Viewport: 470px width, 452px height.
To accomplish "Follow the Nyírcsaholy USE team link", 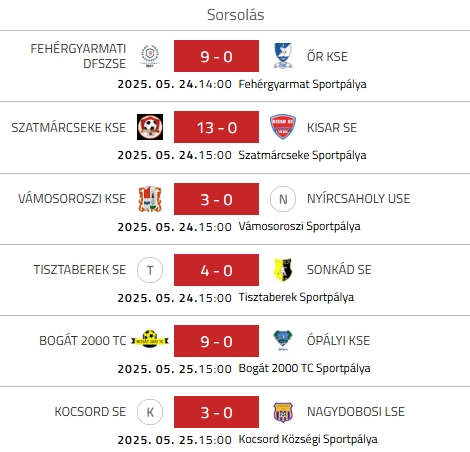I will coord(358,199).
